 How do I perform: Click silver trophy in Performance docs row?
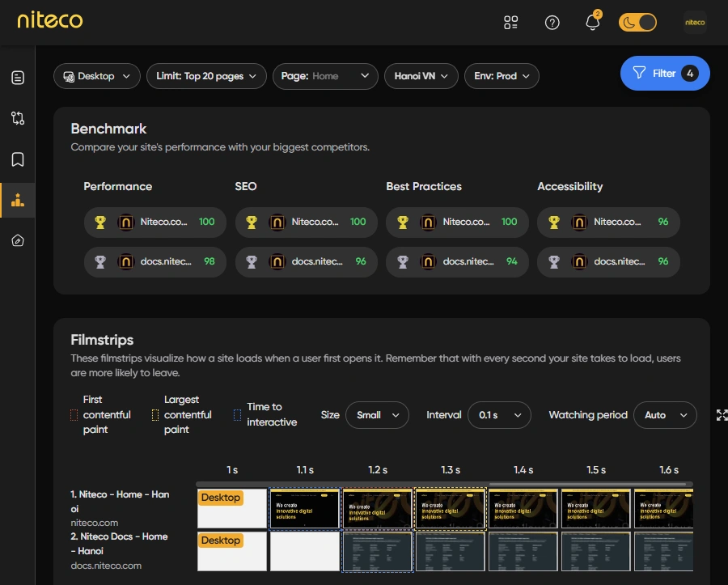(x=100, y=262)
